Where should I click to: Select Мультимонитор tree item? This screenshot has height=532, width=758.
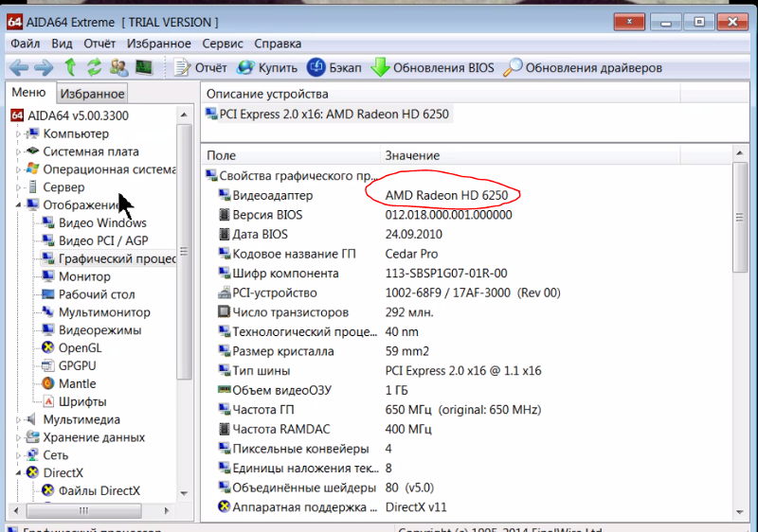coord(96,312)
